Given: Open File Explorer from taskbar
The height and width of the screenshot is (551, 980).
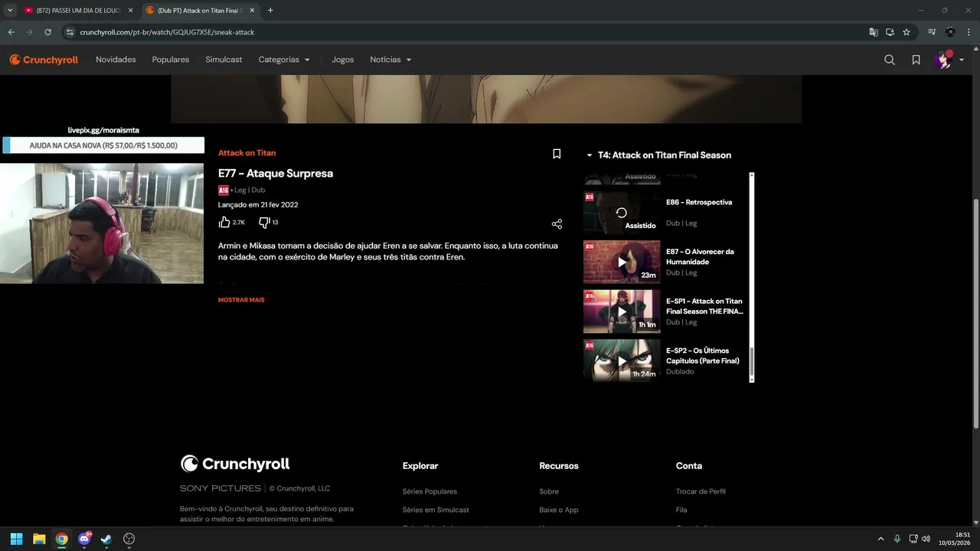Looking at the screenshot, I should pyautogui.click(x=39, y=539).
